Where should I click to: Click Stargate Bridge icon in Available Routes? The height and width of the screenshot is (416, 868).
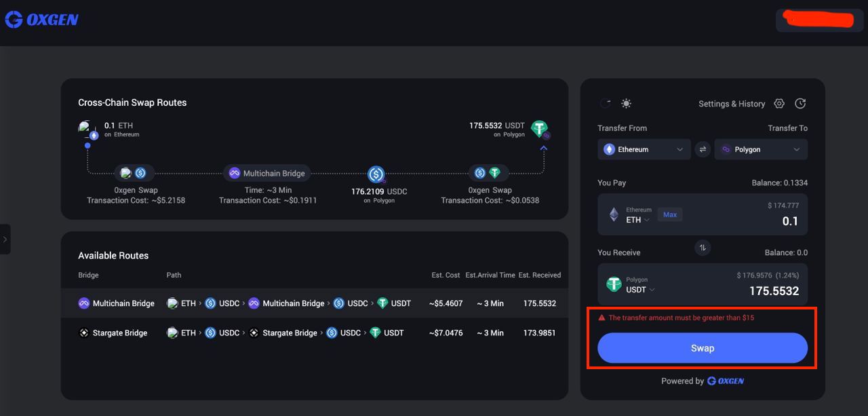pyautogui.click(x=84, y=333)
